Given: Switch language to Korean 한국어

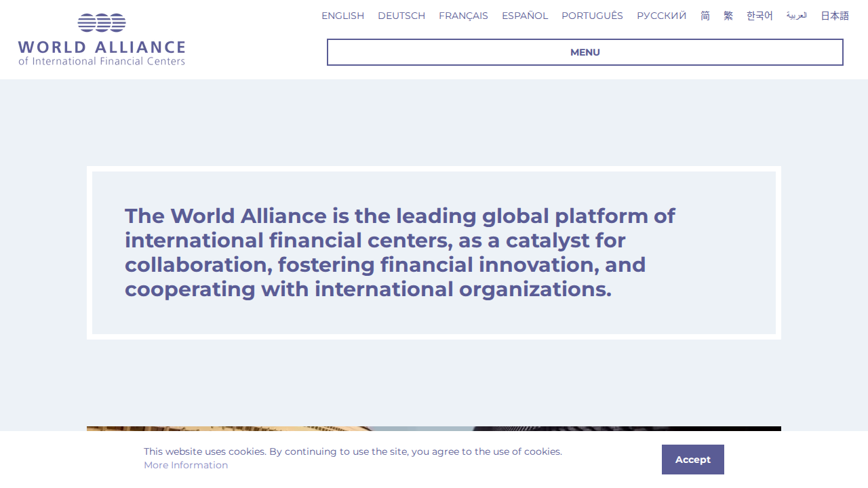Looking at the screenshot, I should point(759,16).
